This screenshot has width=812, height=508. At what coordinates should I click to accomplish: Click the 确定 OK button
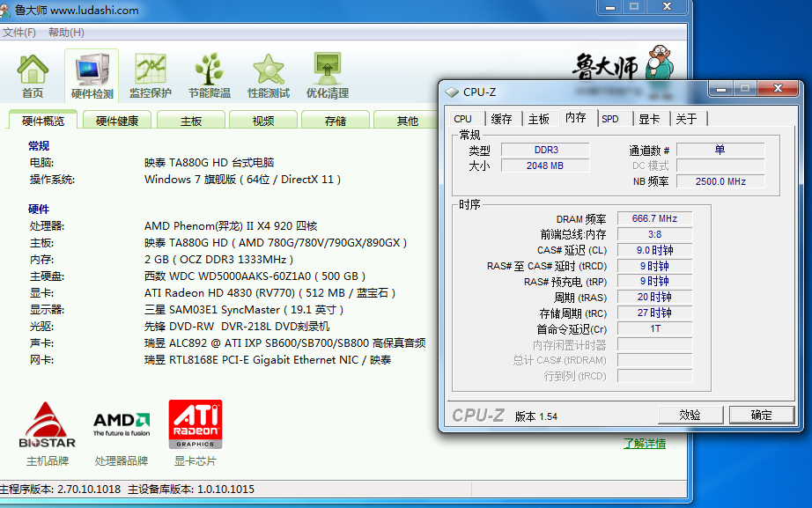[761, 415]
